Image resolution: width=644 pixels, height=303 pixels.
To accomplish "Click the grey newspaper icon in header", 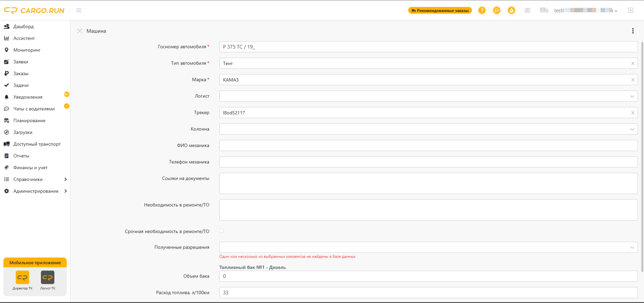I will click(x=527, y=10).
